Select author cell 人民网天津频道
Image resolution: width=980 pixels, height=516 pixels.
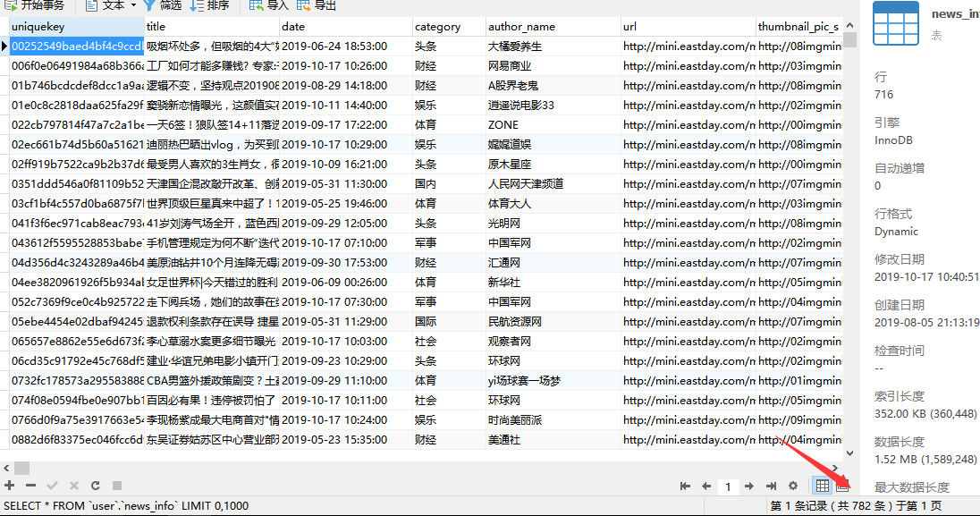point(553,184)
